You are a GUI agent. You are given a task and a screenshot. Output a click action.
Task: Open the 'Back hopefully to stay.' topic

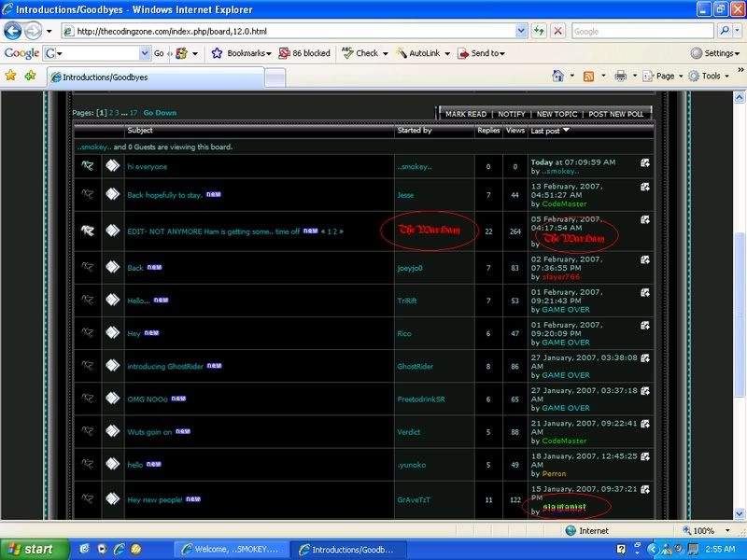pos(162,195)
